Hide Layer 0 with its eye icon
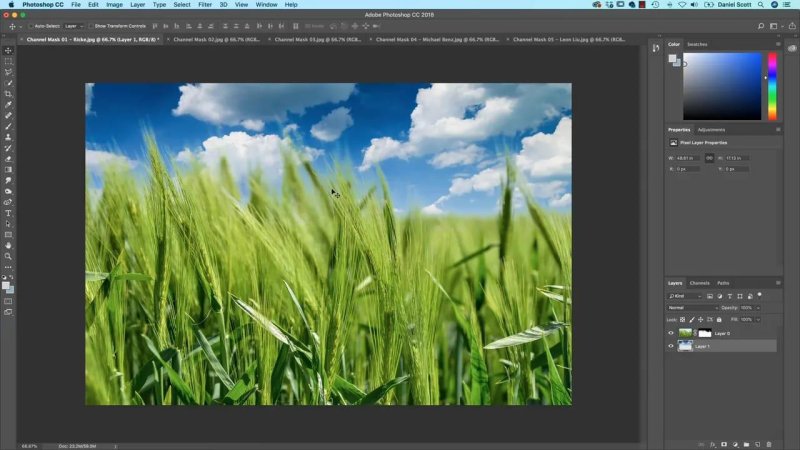The height and width of the screenshot is (450, 800). (671, 333)
